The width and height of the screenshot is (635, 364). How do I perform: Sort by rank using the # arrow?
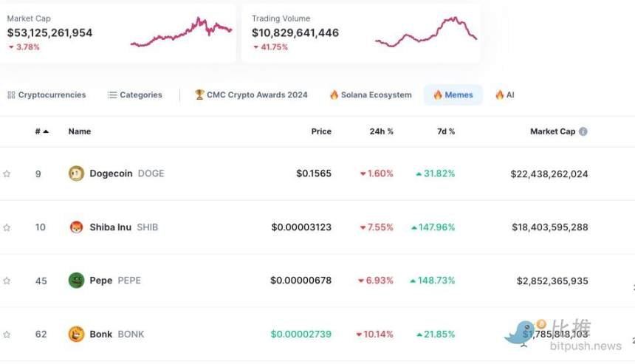pyautogui.click(x=41, y=131)
